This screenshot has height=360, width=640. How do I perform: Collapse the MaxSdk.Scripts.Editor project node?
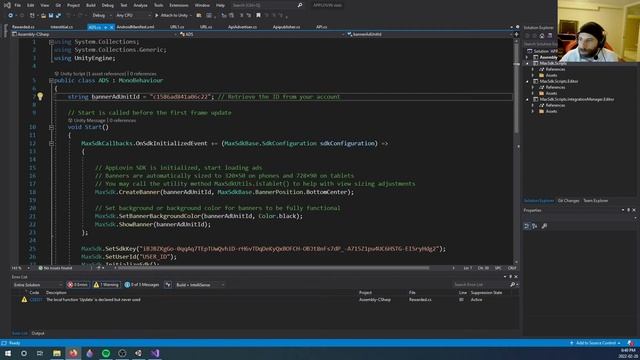[527, 81]
